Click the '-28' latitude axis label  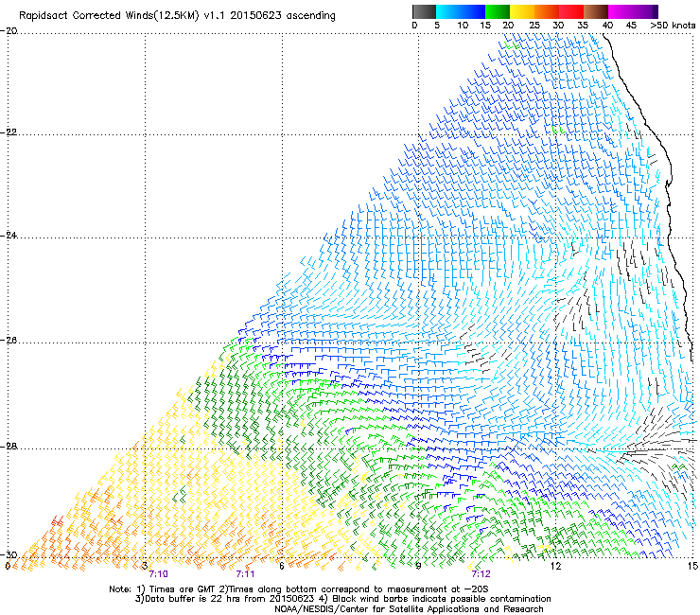9,447
